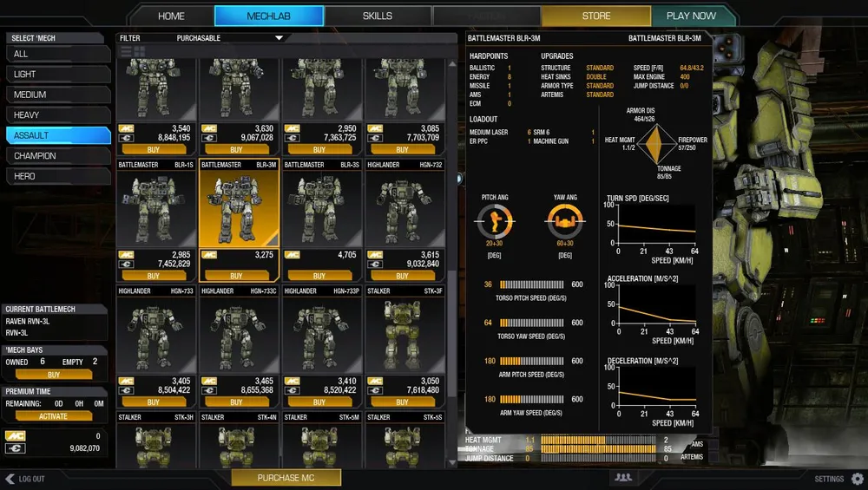
Task: Select the Highlander HGN-733P thumbnail
Action: 322,335
